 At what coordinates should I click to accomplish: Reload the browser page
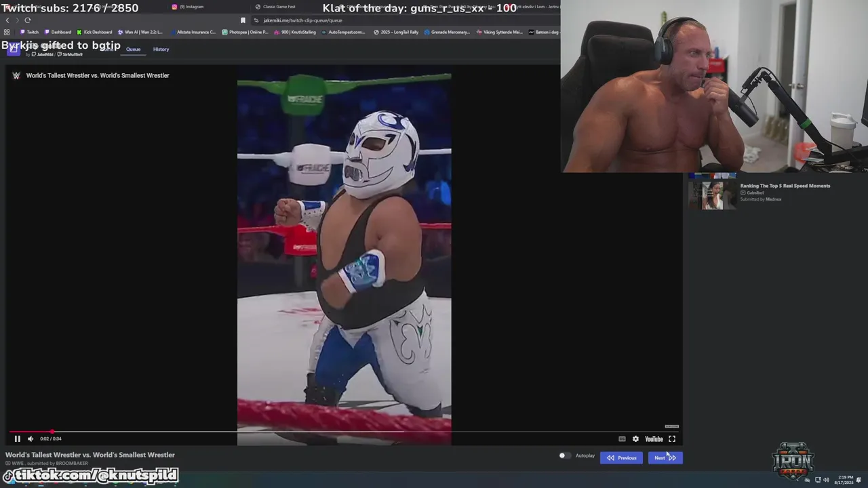pos(28,20)
